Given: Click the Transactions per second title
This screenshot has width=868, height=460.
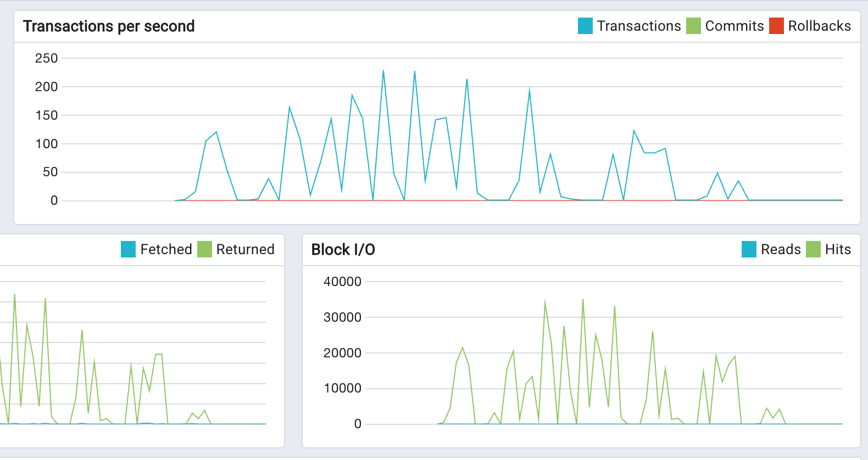Looking at the screenshot, I should pyautogui.click(x=109, y=26).
